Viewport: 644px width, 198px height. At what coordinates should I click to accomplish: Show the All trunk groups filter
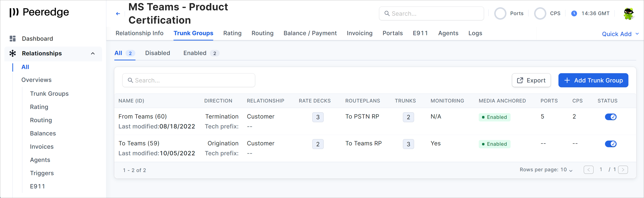pyautogui.click(x=124, y=53)
